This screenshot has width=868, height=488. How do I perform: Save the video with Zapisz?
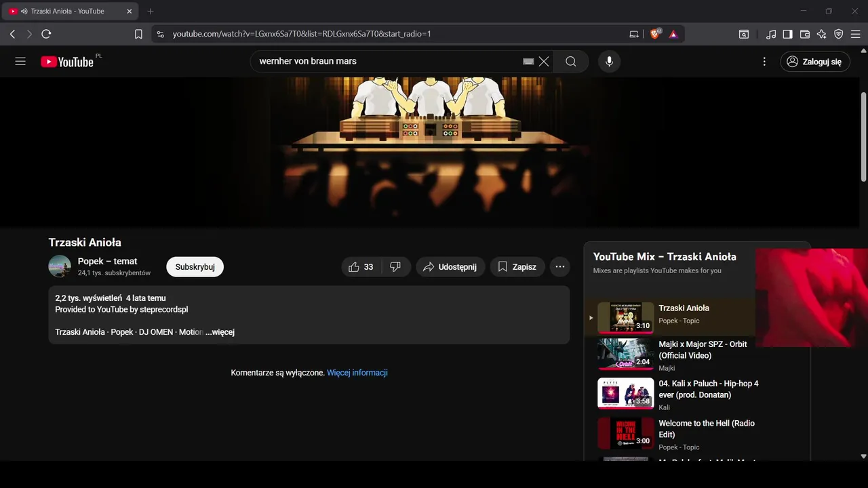coord(517,267)
